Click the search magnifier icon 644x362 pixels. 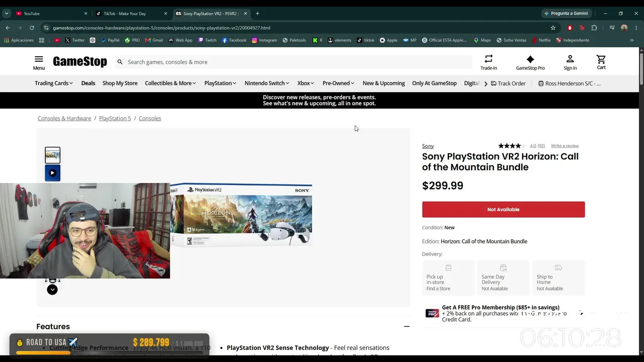click(x=120, y=62)
